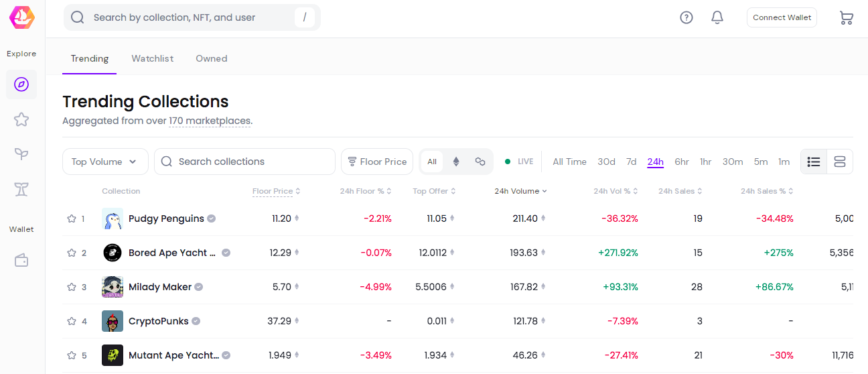Sort by Top Offer column
Viewport: 868px width, 374px height.
point(435,191)
